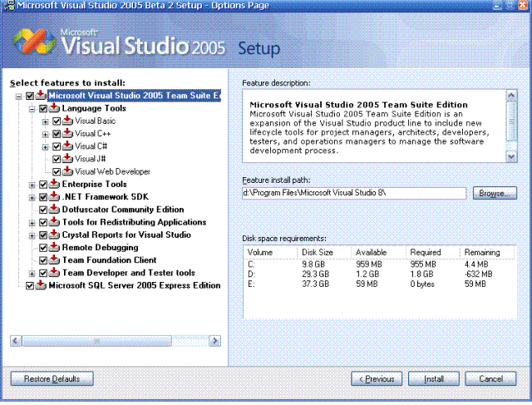
Task: Select Microsoft Visual Studio 2005 Team Suite item
Action: 134,96
